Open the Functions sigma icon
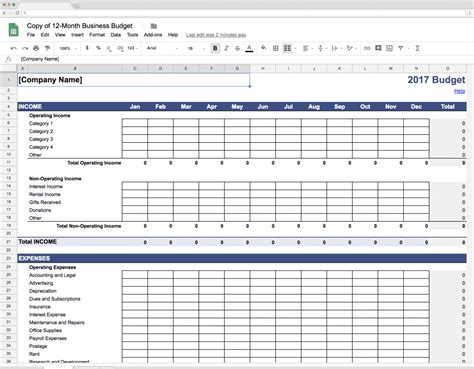The width and height of the screenshot is (474, 369). click(417, 48)
